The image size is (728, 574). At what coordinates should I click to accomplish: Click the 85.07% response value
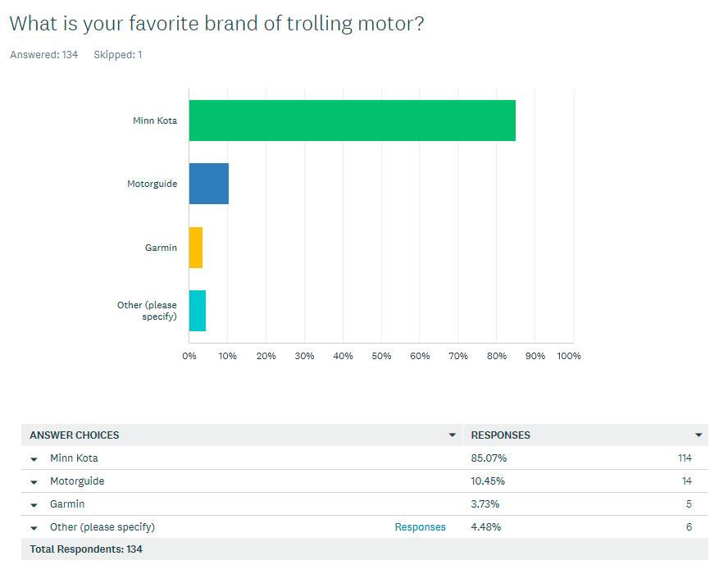(x=489, y=458)
